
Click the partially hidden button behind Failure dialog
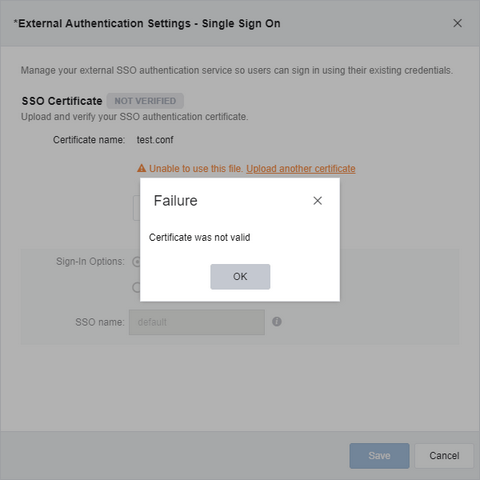click(137, 208)
